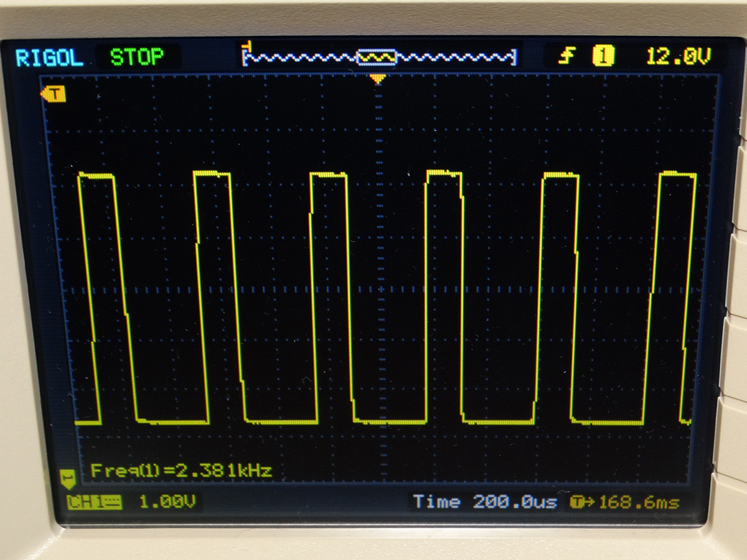Viewport: 747px width, 560px height.
Task: Click the highlighted window in the memory bar
Action: [377, 58]
